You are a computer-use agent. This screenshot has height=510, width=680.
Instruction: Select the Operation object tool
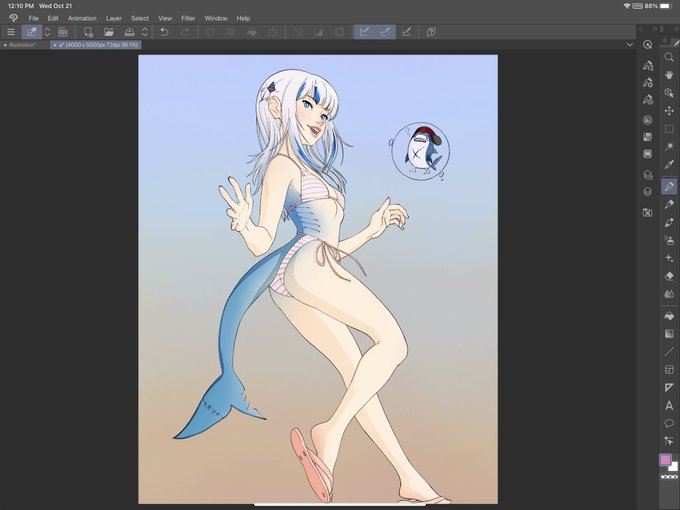click(x=669, y=93)
